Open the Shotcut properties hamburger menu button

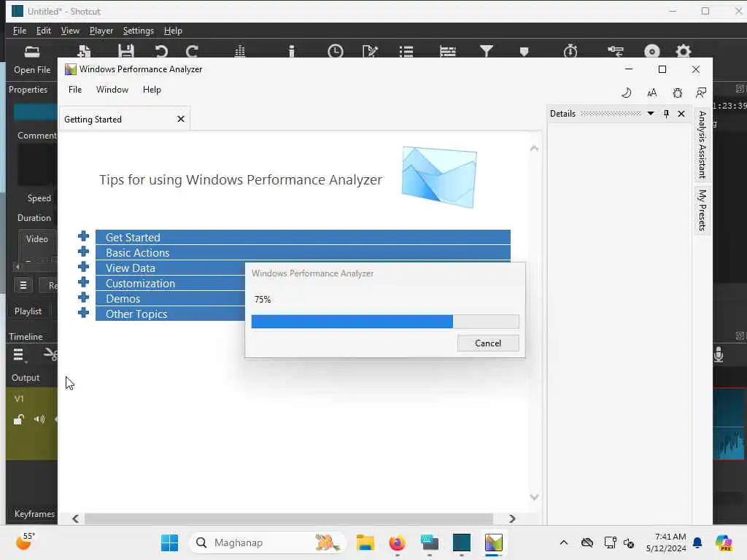(x=23, y=285)
